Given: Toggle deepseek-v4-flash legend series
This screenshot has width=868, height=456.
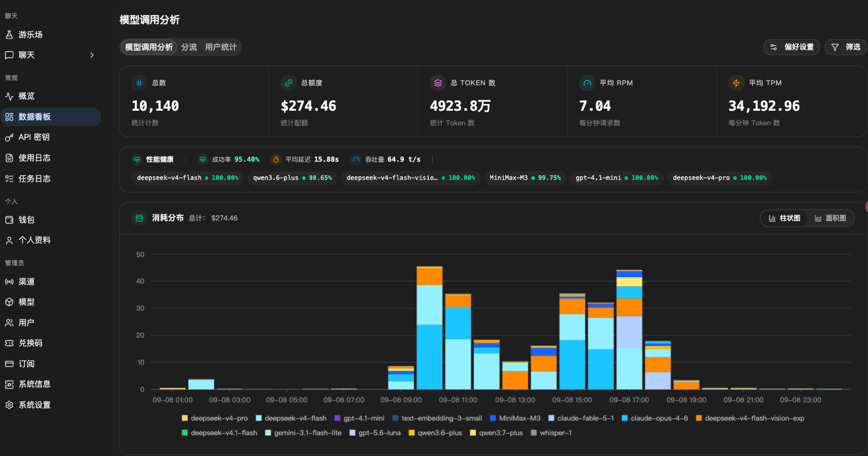Looking at the screenshot, I should [291, 419].
